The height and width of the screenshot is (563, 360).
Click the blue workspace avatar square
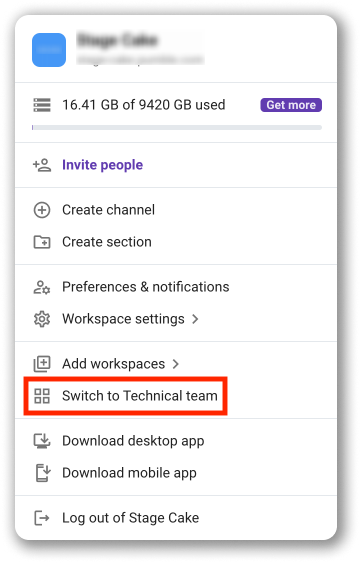[x=49, y=50]
